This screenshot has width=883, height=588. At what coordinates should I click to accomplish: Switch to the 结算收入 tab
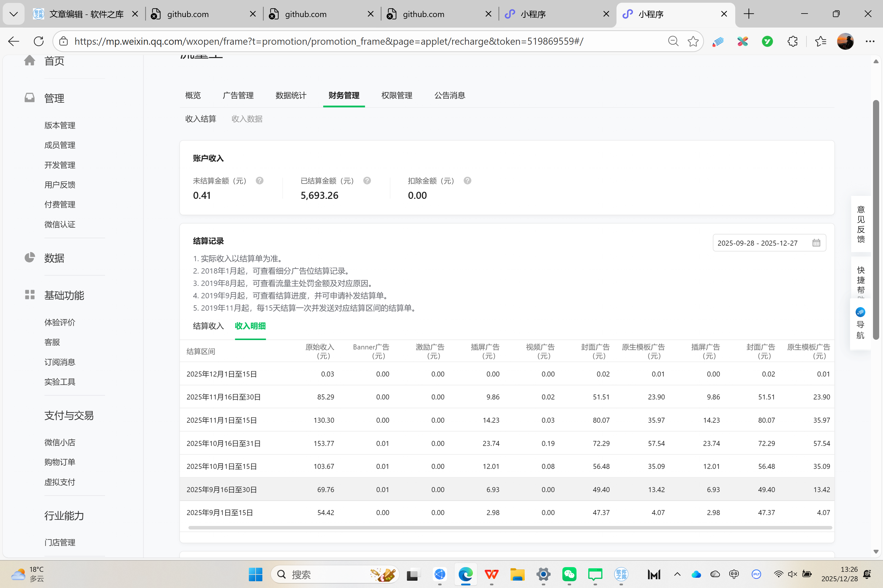point(208,326)
